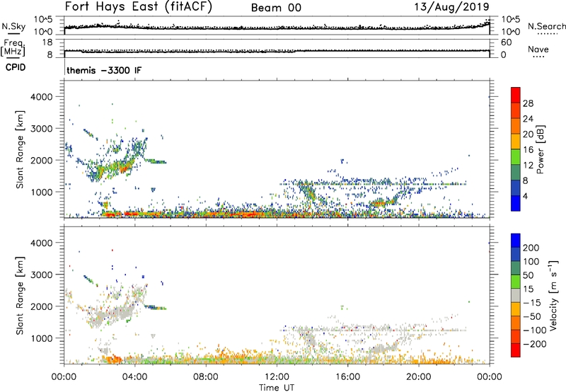Click the '-200' value on Velocity color bar
This screenshot has height=392, width=566.
click(536, 344)
